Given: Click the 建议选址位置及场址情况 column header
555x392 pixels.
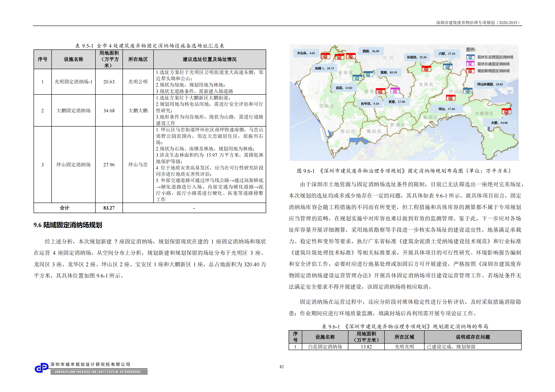Looking at the screenshot, I should [210, 59].
